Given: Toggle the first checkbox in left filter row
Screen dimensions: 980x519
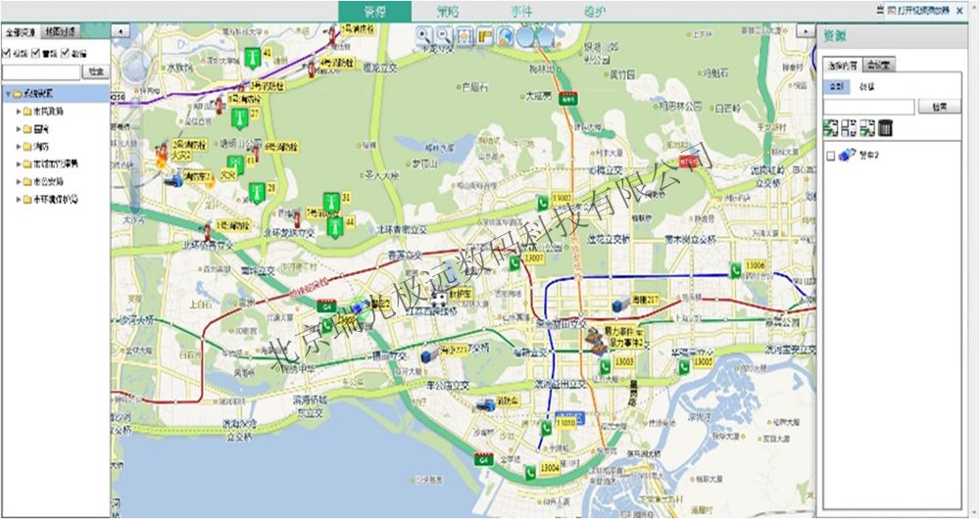Looking at the screenshot, I should coord(8,53).
